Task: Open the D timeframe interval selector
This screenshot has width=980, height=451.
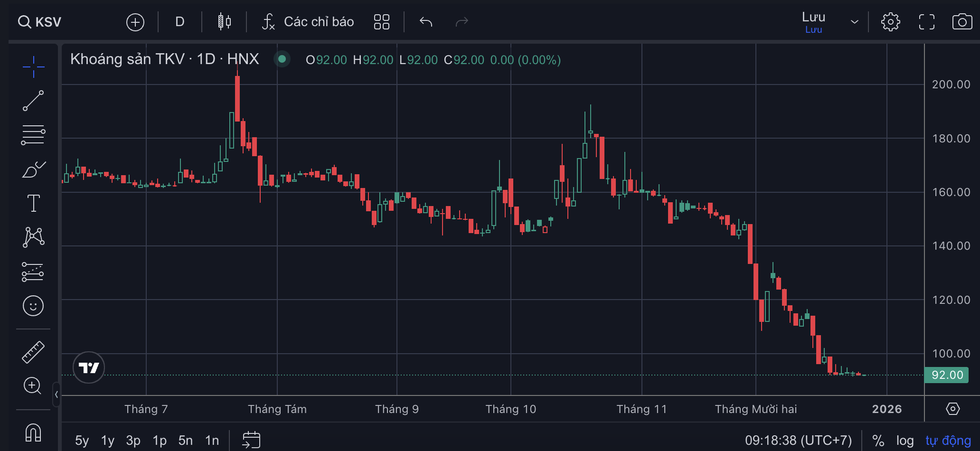Action: pyautogui.click(x=179, y=22)
